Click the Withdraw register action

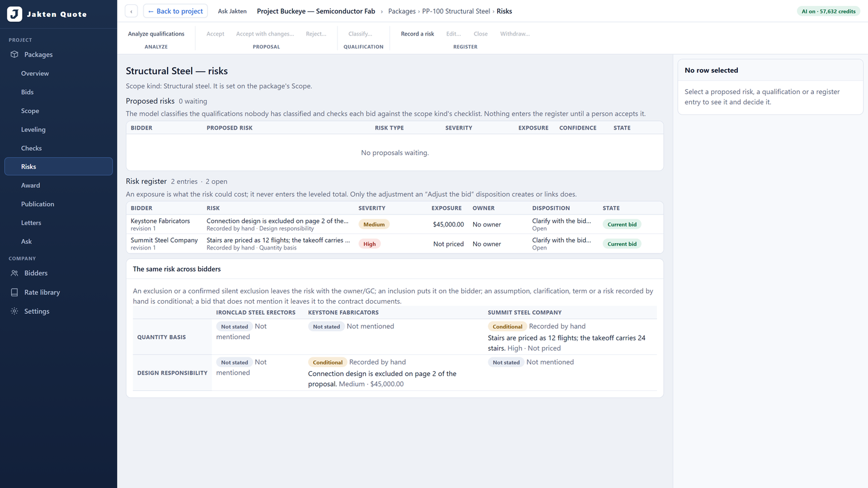coord(515,34)
